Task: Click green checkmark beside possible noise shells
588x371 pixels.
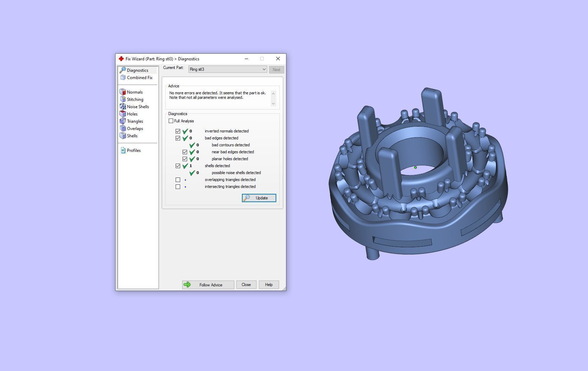Action: [192, 173]
